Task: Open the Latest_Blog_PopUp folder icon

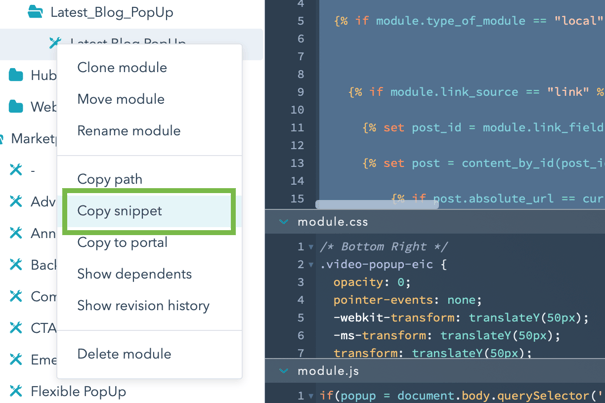Action: [x=35, y=12]
